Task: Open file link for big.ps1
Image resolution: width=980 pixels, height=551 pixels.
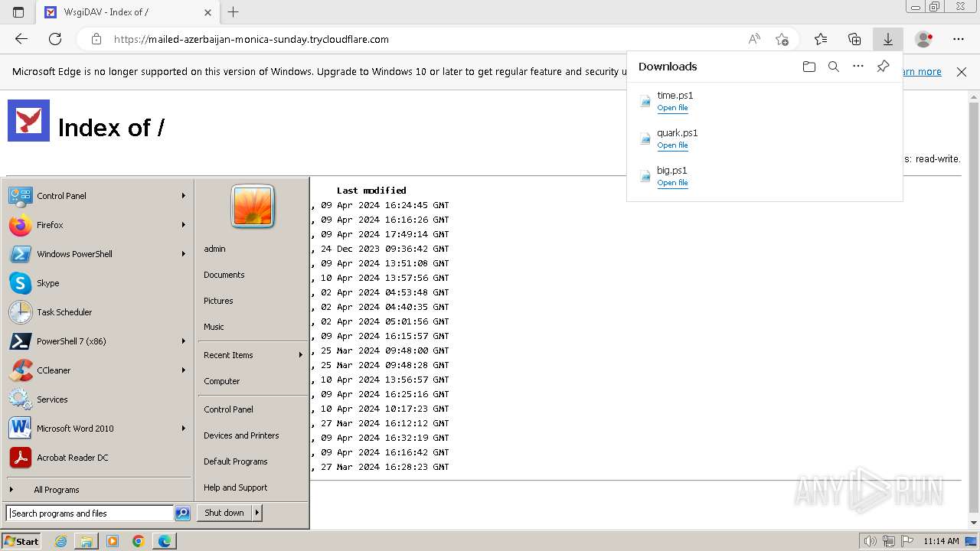Action: tap(672, 183)
